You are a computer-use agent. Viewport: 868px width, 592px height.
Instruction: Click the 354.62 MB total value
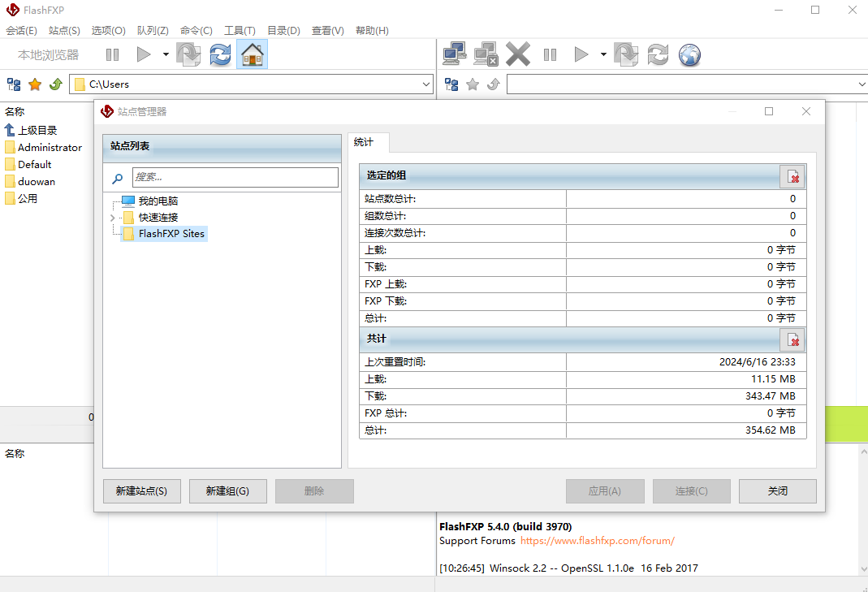pos(770,430)
